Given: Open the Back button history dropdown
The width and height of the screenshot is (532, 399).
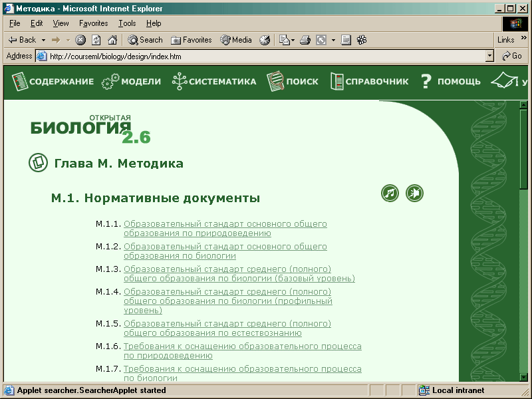Looking at the screenshot, I should 43,40.
